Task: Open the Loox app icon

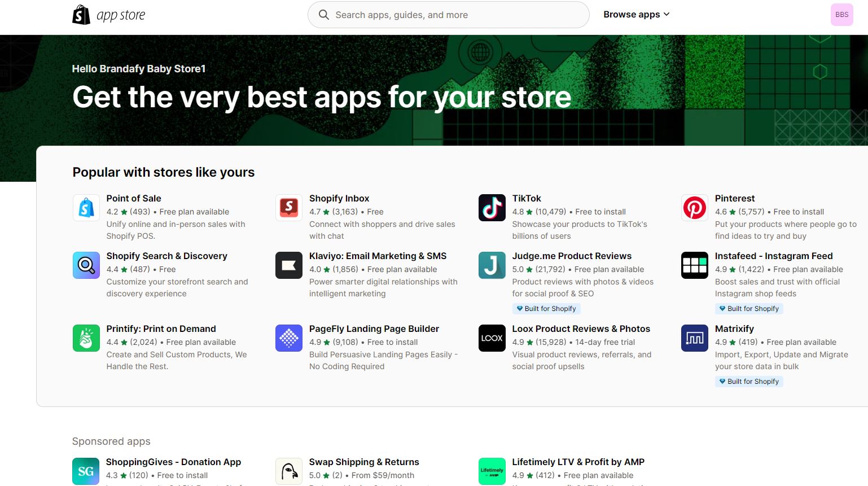Action: [492, 338]
